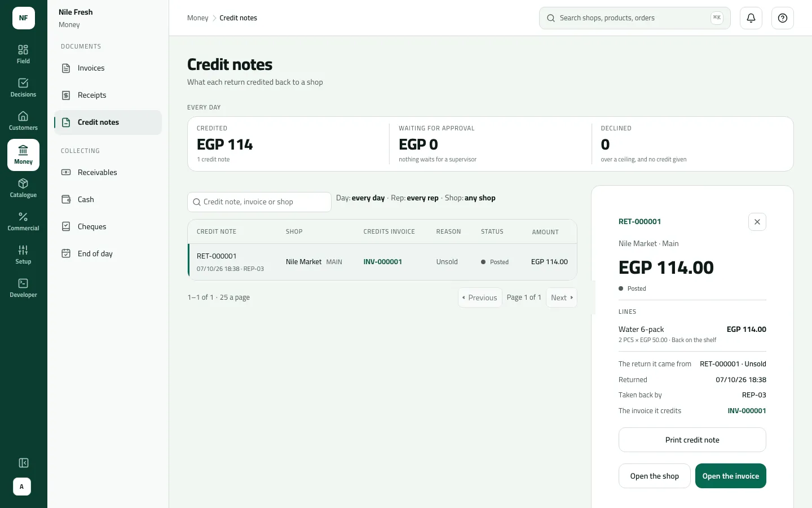Image resolution: width=812 pixels, height=508 pixels.
Task: Open the Catalogue section
Action: click(23, 188)
